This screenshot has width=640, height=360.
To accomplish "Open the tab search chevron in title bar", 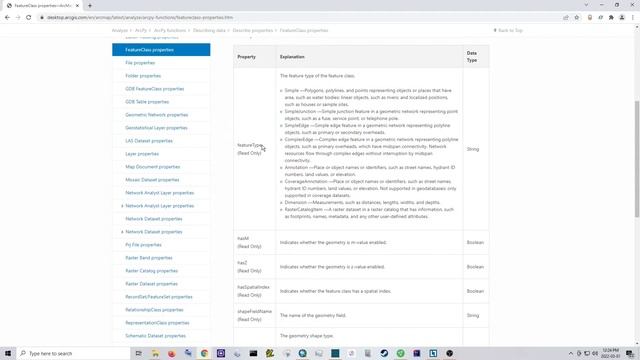I will [586, 5].
